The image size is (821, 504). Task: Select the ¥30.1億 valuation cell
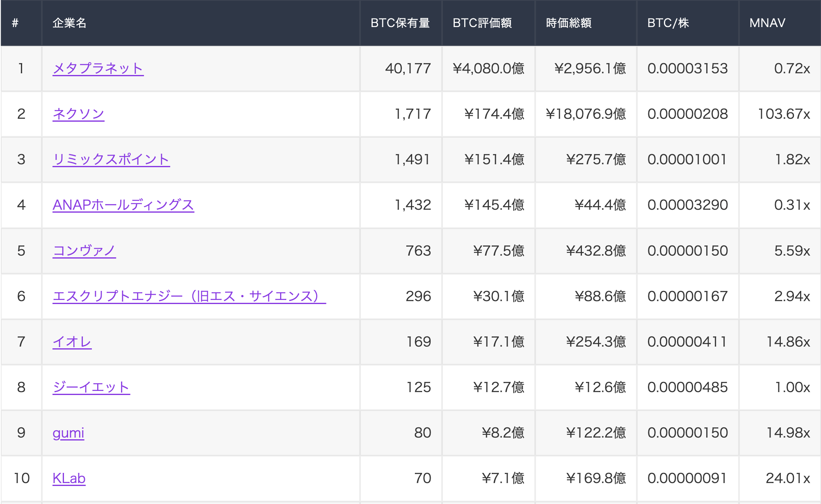coord(488,296)
